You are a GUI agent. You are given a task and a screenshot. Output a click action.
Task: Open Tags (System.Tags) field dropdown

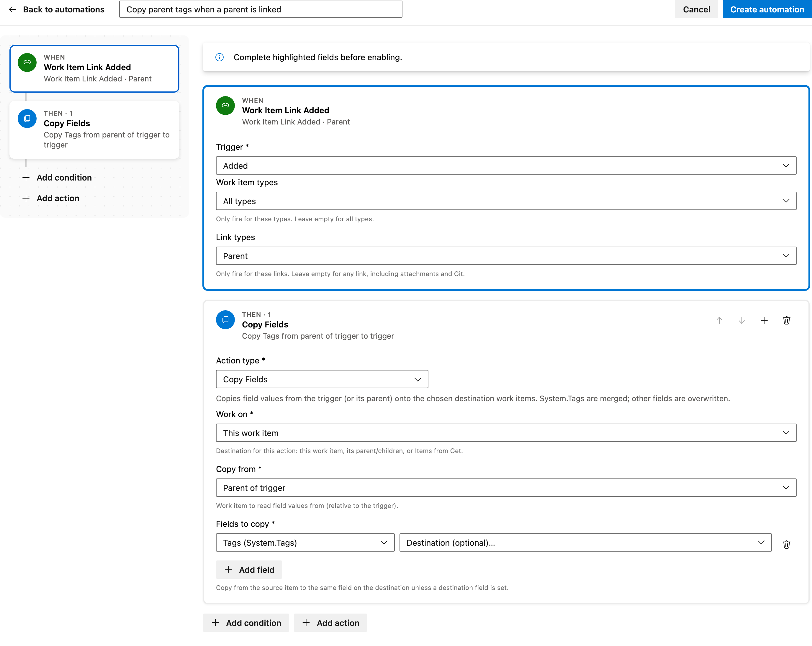(305, 542)
